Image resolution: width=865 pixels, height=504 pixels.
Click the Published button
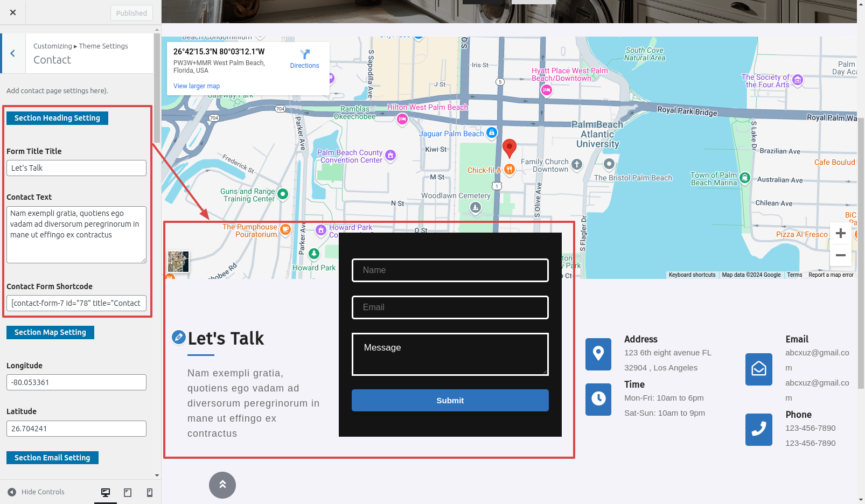point(131,13)
